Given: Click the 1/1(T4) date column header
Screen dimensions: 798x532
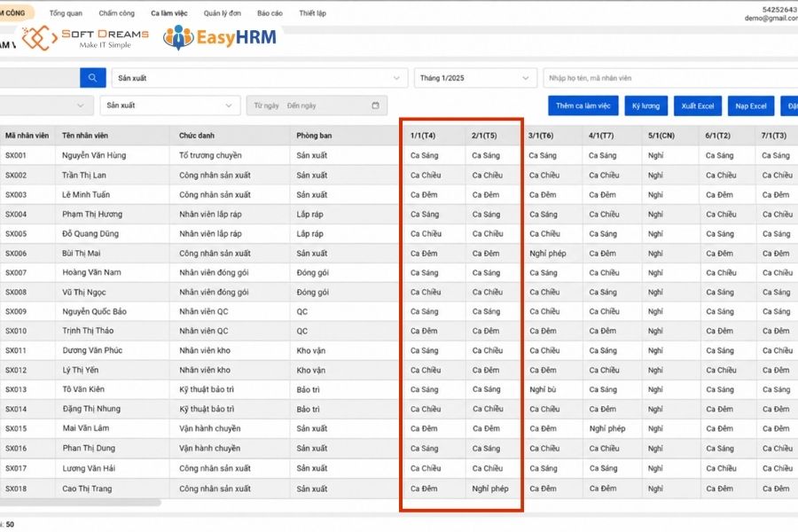Looking at the screenshot, I should click(x=423, y=136).
